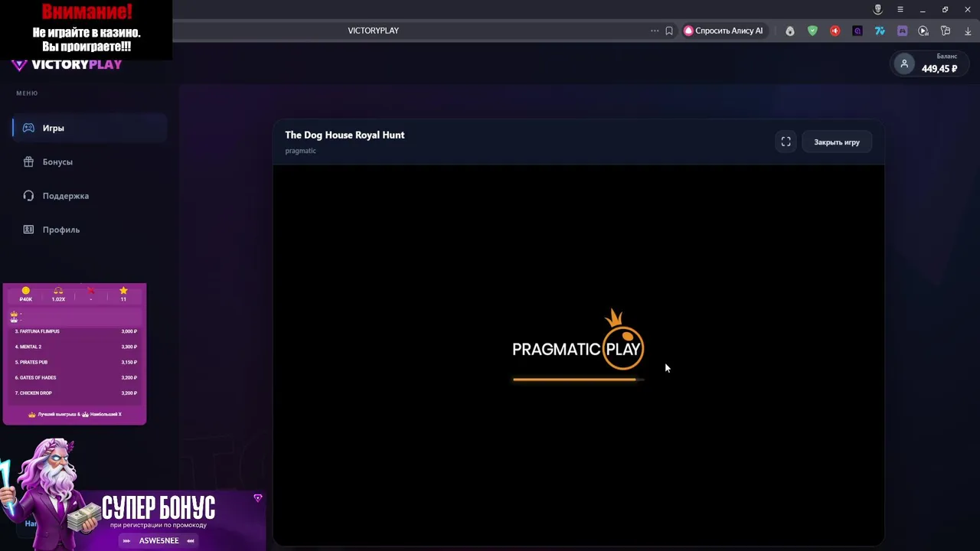Click the VictoryPlay logo
Image resolution: width=980 pixels, height=551 pixels.
point(67,64)
